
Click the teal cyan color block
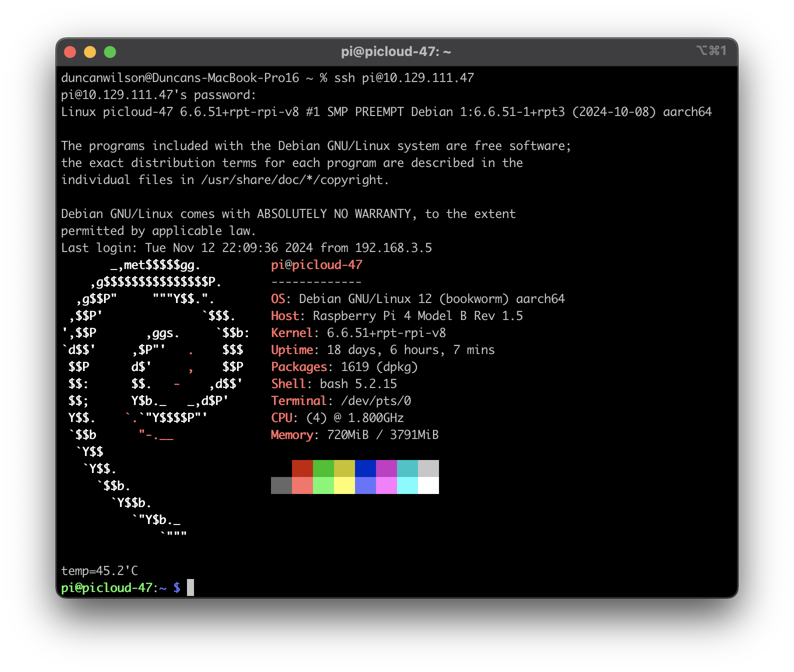[x=407, y=468]
